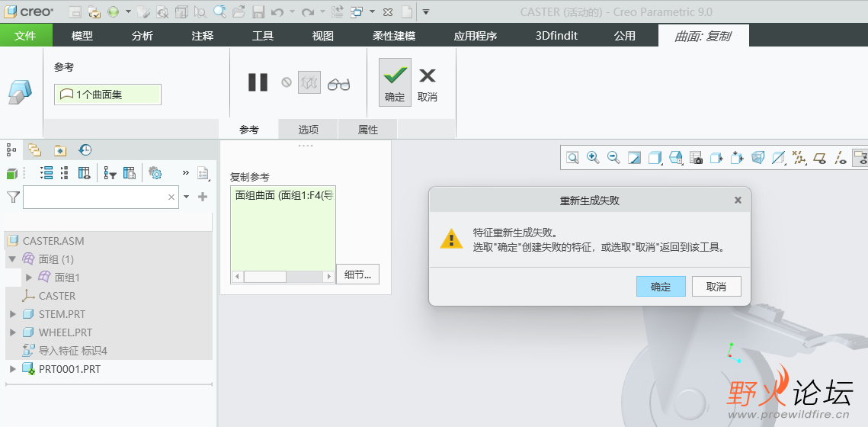Screen dimensions: 868x427
Task: Close the 重新生成失败 dialog with its X
Action: (738, 201)
